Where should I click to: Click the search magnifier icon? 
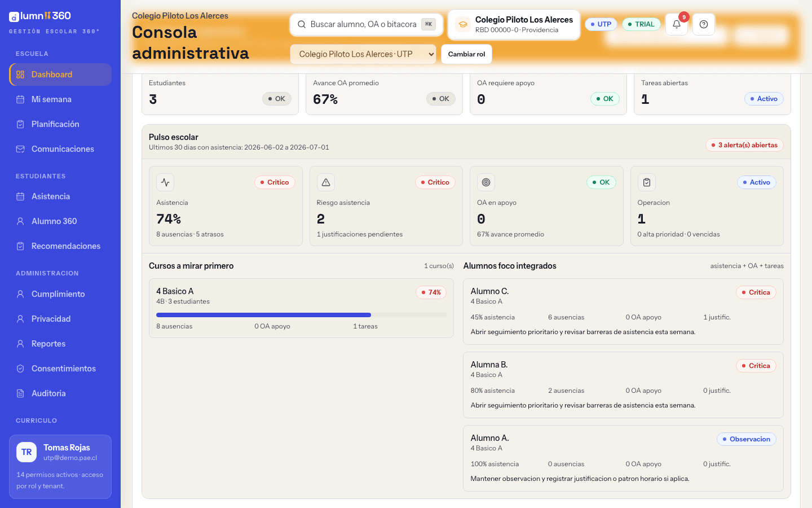[302, 24]
